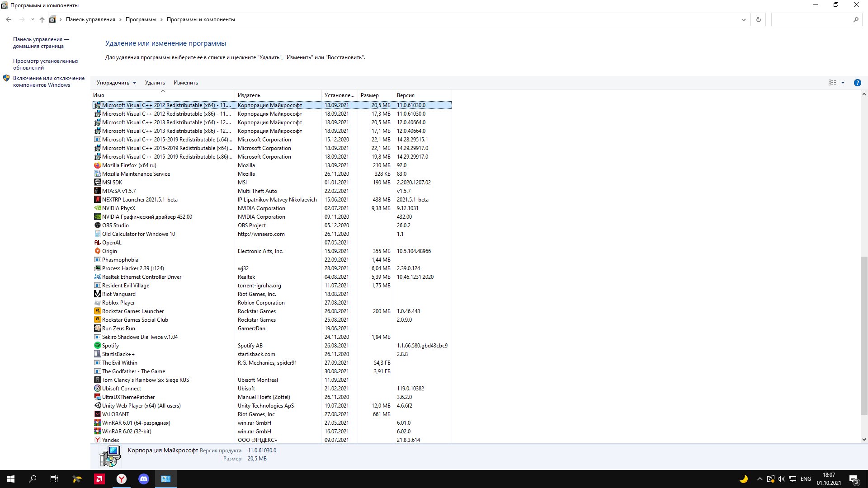The image size is (868, 488).
Task: Click the vertical scrollbar down arrow
Action: coord(863,439)
